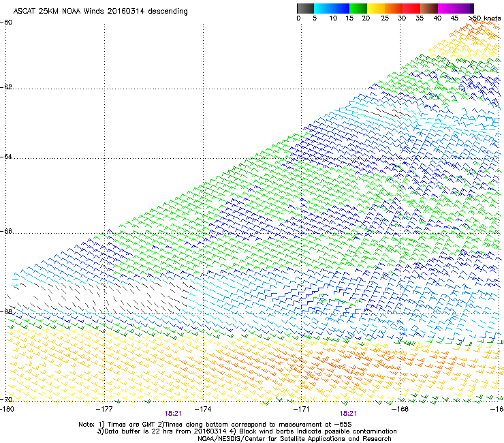Click the NOAA/NESDIS credit line
Viewport: 504px width, 443px height.
[294, 439]
